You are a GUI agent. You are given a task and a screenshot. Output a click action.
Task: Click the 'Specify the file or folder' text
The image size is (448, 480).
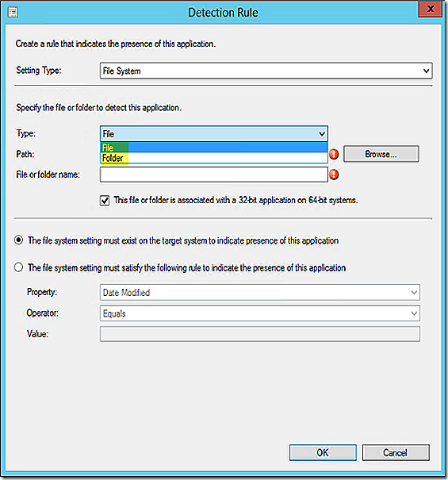[99, 108]
